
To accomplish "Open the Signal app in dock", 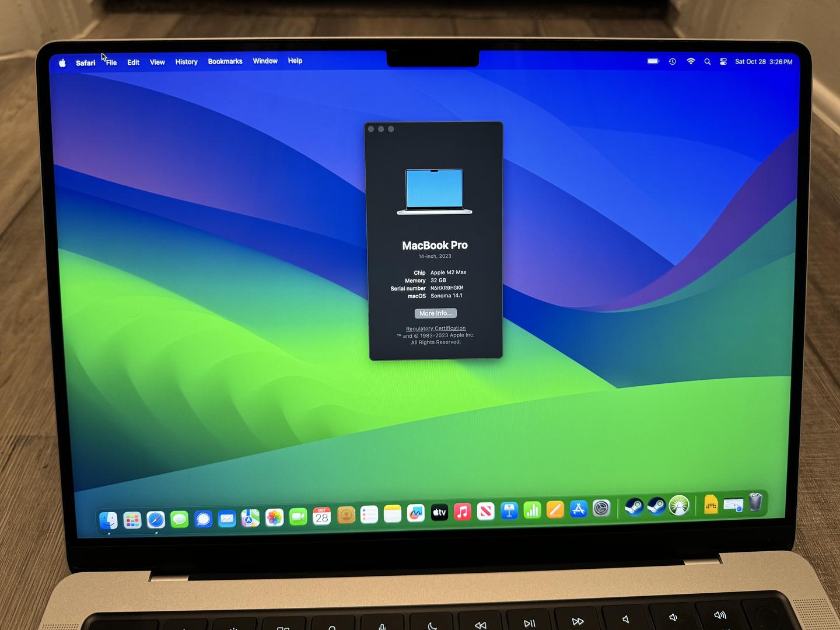I will pyautogui.click(x=203, y=519).
